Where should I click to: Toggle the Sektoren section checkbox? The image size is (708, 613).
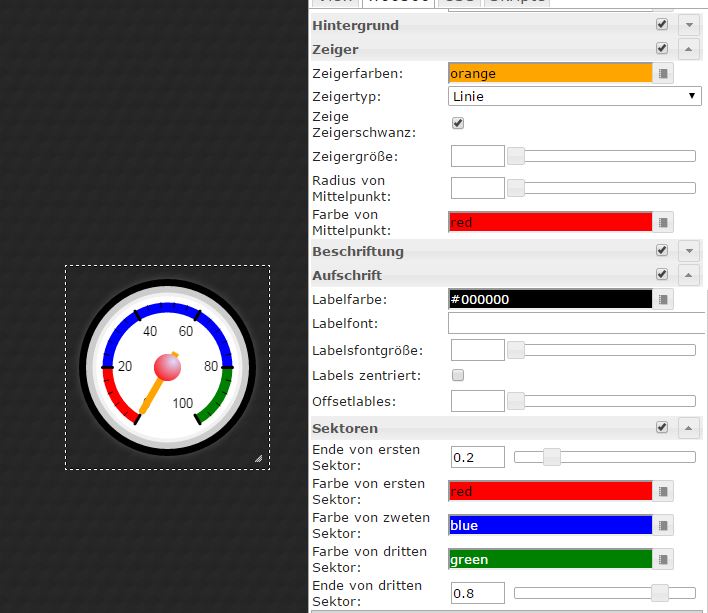[x=662, y=427]
